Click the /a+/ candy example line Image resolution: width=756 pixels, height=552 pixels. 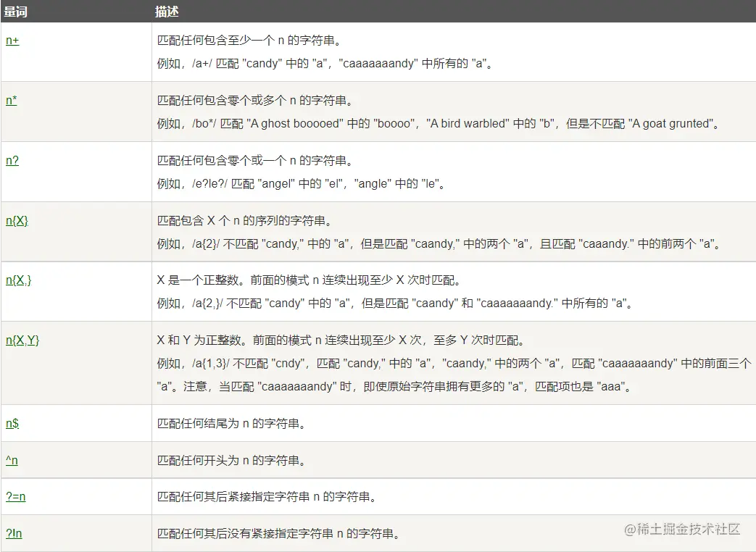click(325, 64)
